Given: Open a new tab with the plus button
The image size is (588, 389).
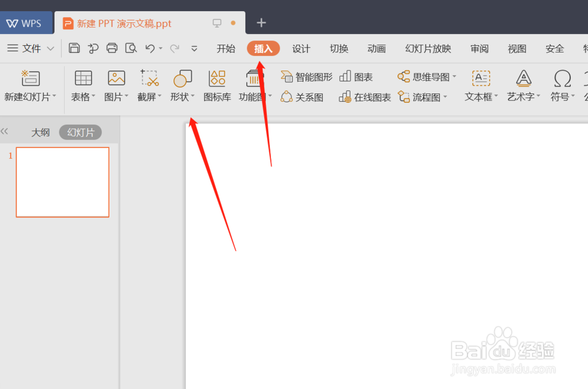Looking at the screenshot, I should tap(261, 23).
